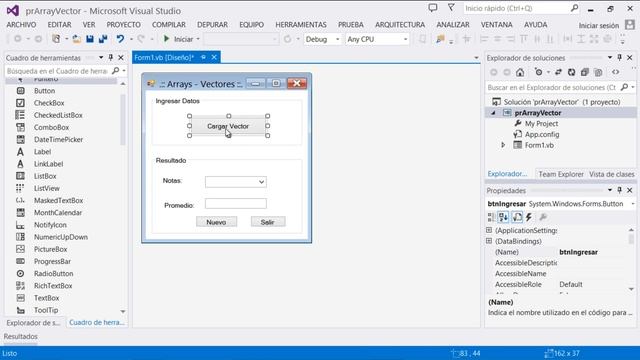Click Home icon in Solution Explorer toolbar

point(520,72)
